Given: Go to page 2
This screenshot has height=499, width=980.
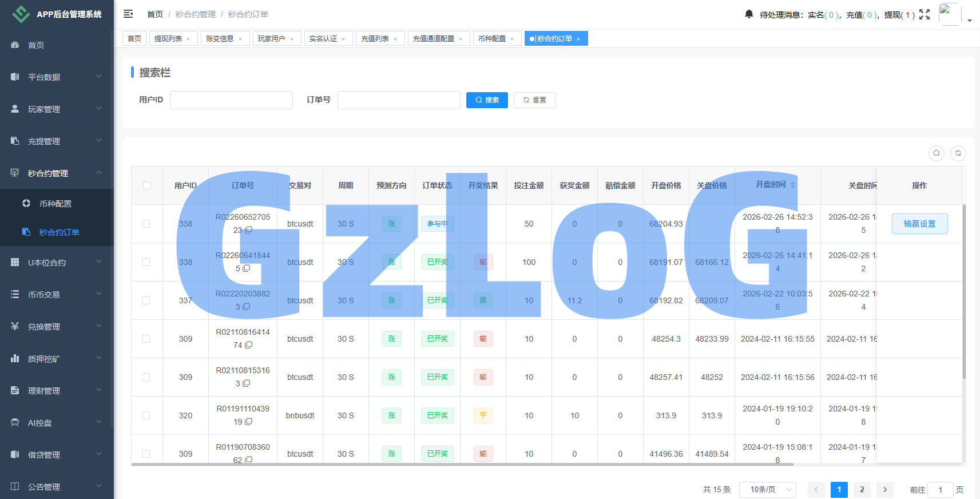Looking at the screenshot, I should pos(862,489).
